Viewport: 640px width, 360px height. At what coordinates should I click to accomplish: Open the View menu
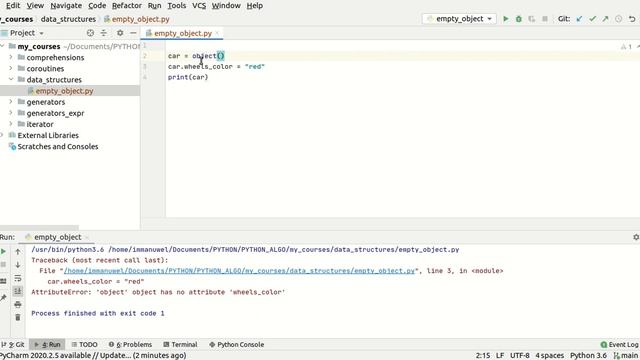35,6
